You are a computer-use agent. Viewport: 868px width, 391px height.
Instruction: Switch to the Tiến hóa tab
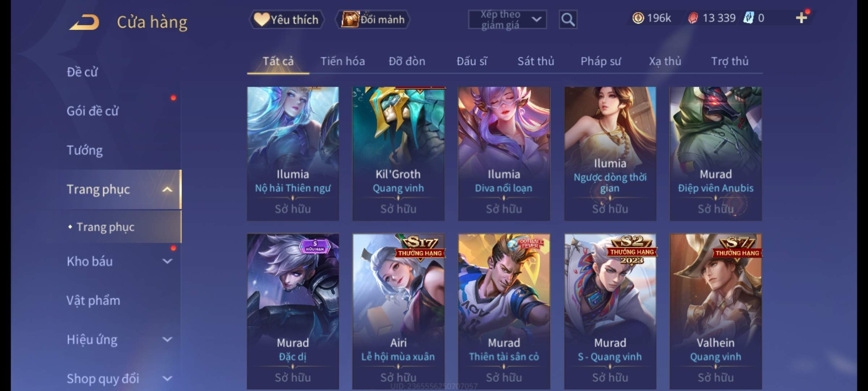coord(342,61)
